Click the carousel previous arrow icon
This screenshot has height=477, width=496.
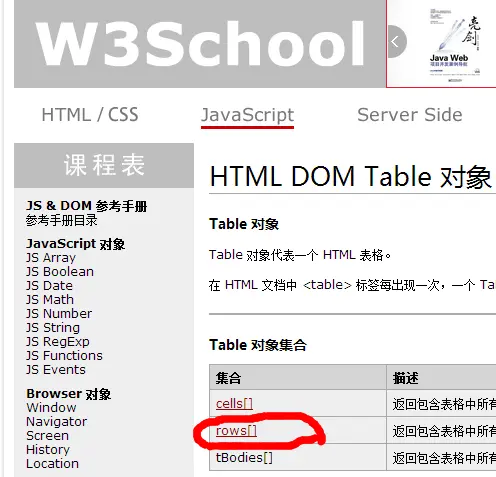tap(397, 42)
